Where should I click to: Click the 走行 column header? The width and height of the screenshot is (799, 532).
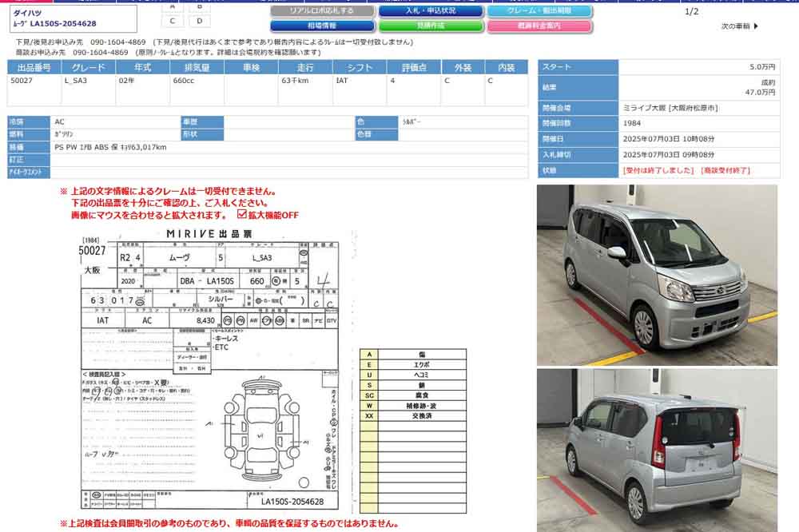tap(304, 68)
